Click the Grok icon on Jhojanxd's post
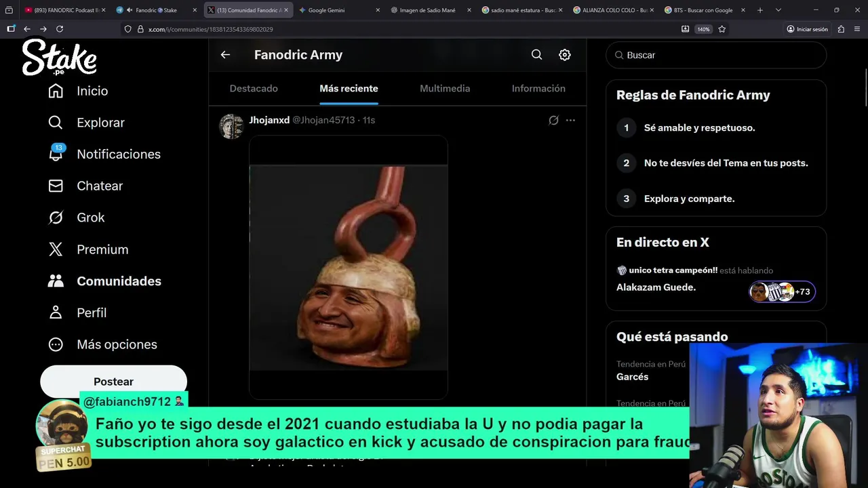This screenshot has height=488, width=868. point(553,120)
